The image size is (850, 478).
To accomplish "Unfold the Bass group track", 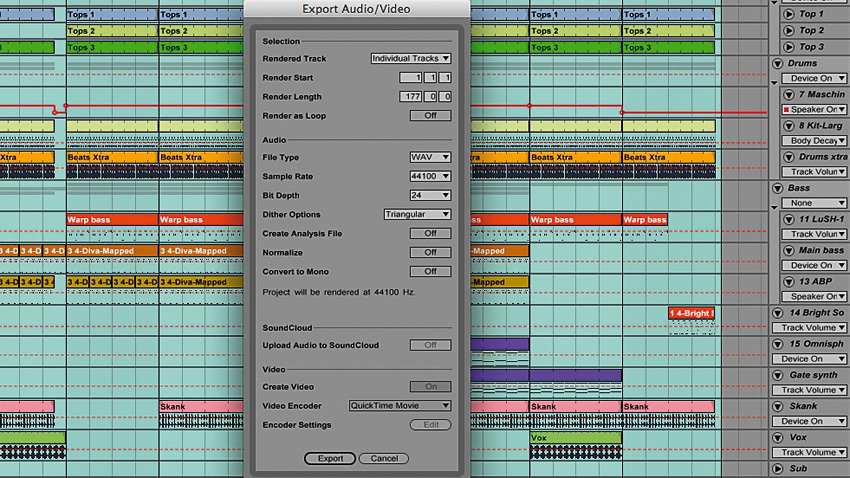I will tap(777, 188).
